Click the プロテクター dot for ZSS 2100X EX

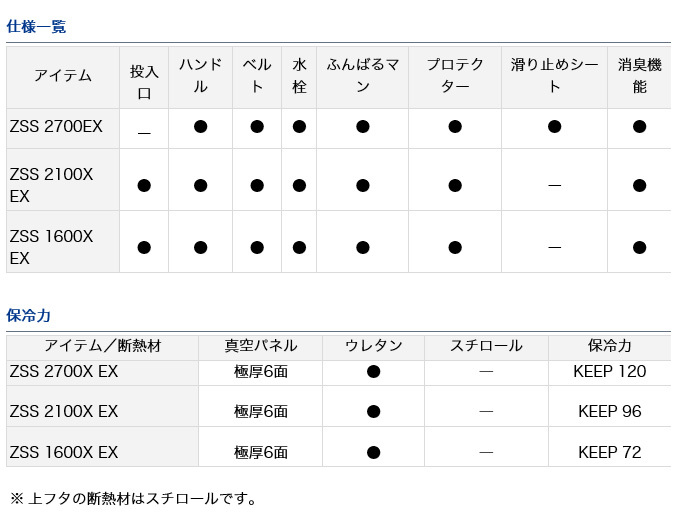(x=455, y=185)
